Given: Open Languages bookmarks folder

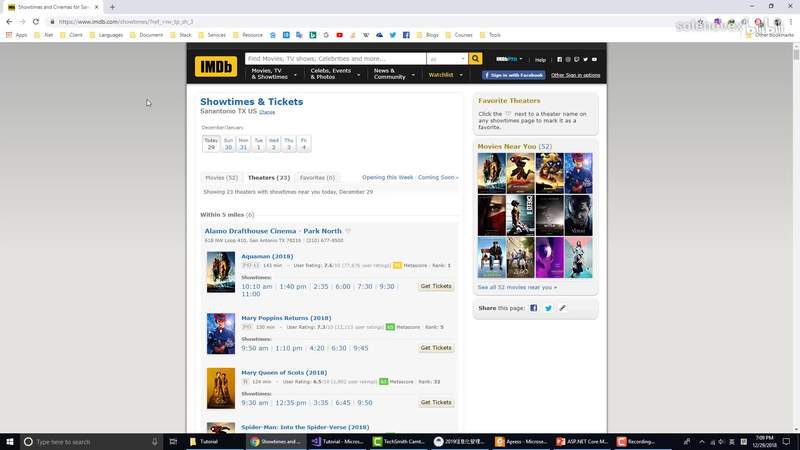Looking at the screenshot, I should point(106,35).
